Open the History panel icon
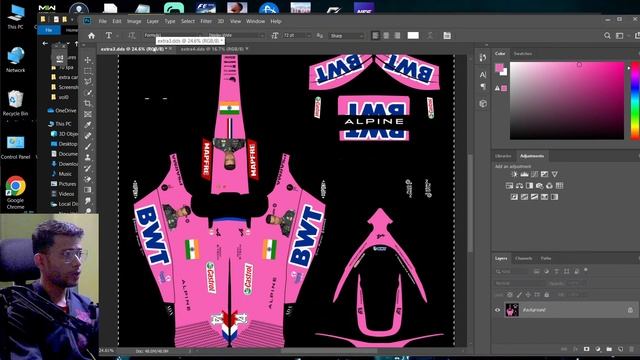 [483, 58]
